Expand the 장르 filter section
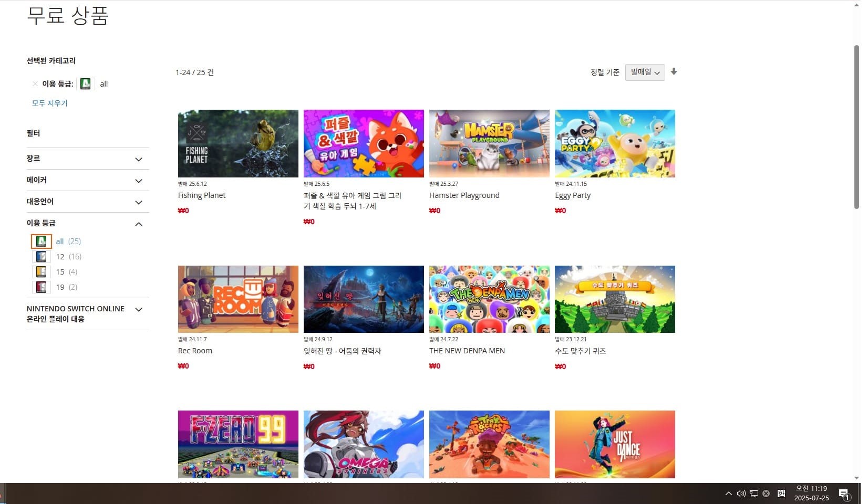 [88, 159]
